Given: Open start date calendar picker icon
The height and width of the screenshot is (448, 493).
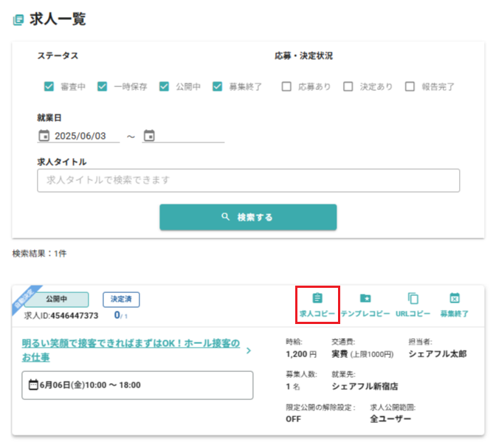Looking at the screenshot, I should (44, 136).
